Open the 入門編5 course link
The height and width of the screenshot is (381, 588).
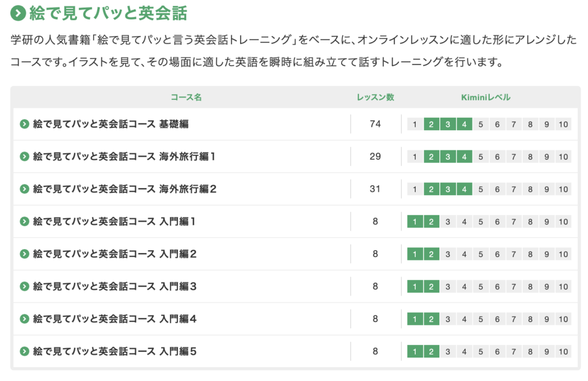115,351
